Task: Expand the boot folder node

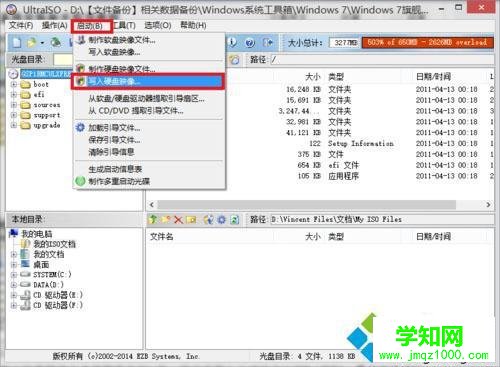Action: click(x=14, y=84)
